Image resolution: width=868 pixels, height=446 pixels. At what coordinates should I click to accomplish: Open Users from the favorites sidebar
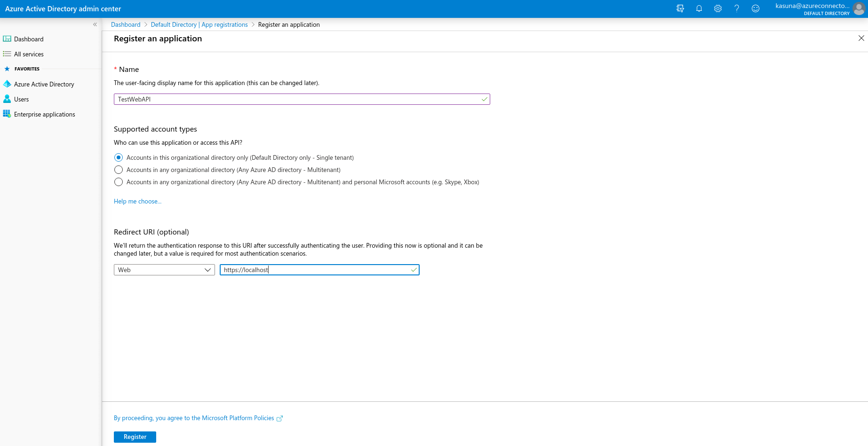click(x=22, y=99)
